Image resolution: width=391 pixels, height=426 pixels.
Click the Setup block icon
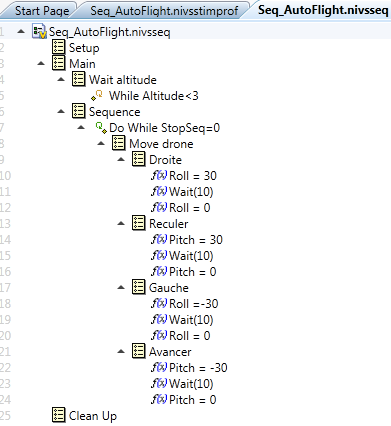click(59, 47)
